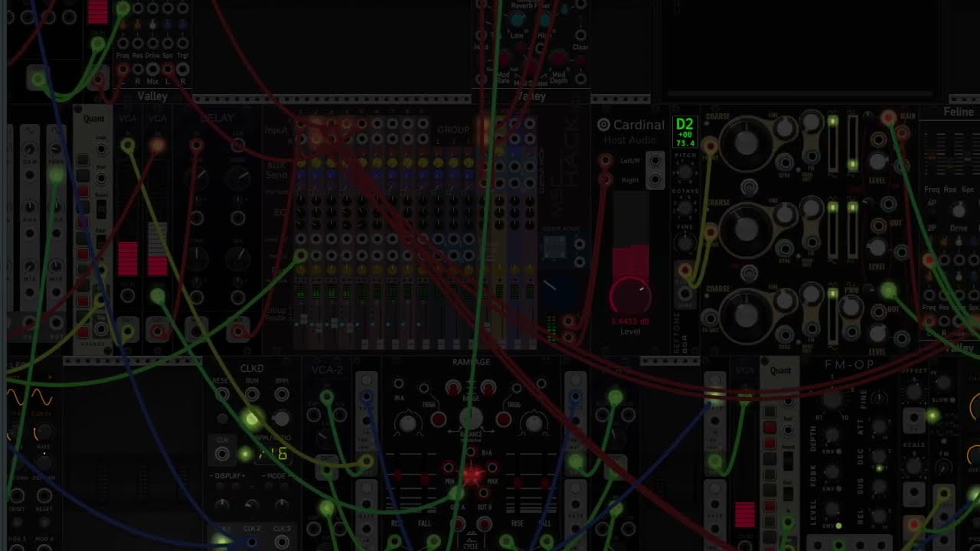This screenshot has height=551, width=980.
Task: Click the first VCA's red level slider
Action: [x=127, y=259]
